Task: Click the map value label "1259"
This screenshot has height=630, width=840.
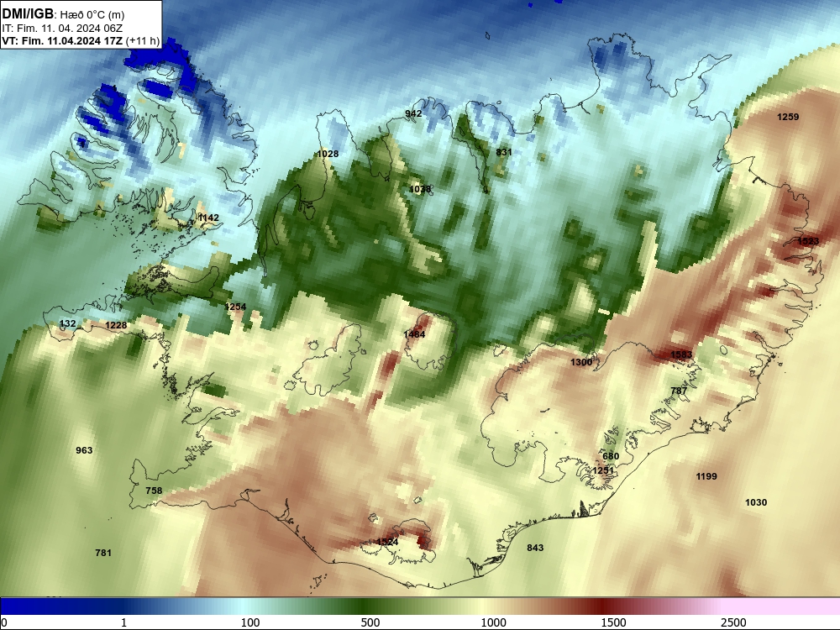Action: click(788, 117)
